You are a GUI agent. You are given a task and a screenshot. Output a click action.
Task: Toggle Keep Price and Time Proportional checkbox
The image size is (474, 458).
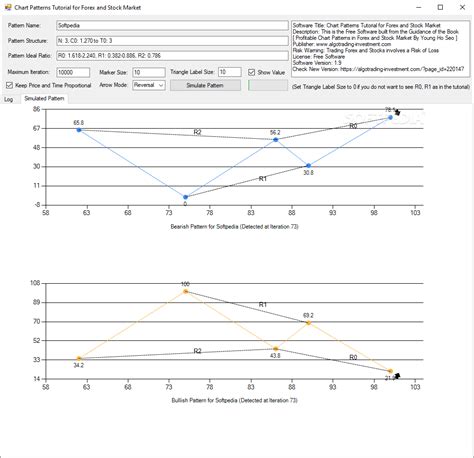[x=9, y=85]
